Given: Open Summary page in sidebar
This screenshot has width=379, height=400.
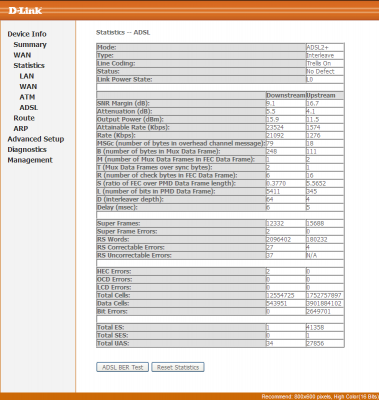Looking at the screenshot, I should pos(30,45).
